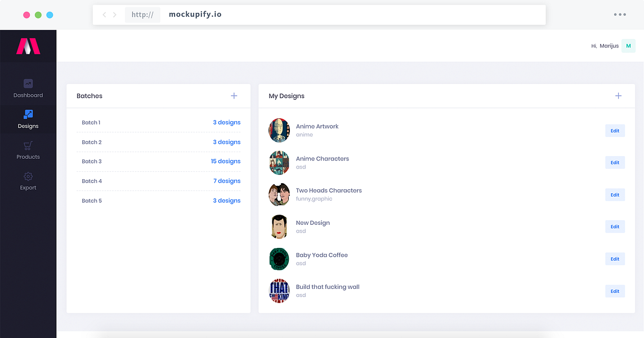This screenshot has height=338, width=644.
Task: Select the Batch 4 row label
Action: click(x=92, y=181)
